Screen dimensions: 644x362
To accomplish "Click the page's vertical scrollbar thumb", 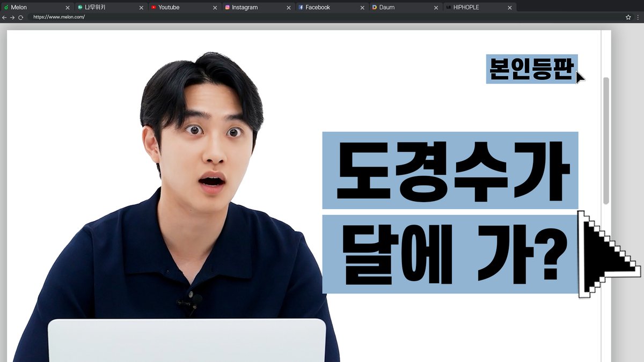I will 606,141.
